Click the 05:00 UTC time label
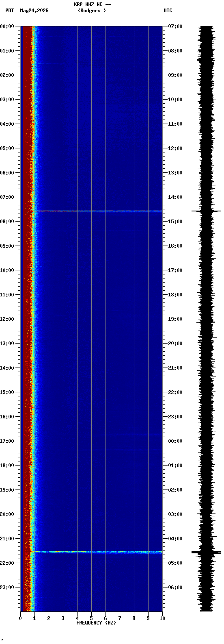 tap(175, 563)
